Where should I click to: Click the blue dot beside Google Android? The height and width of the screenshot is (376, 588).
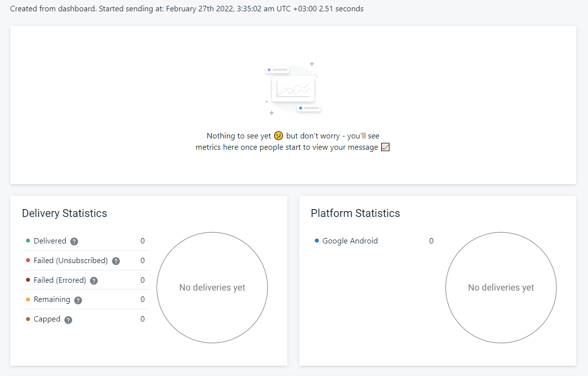point(317,241)
